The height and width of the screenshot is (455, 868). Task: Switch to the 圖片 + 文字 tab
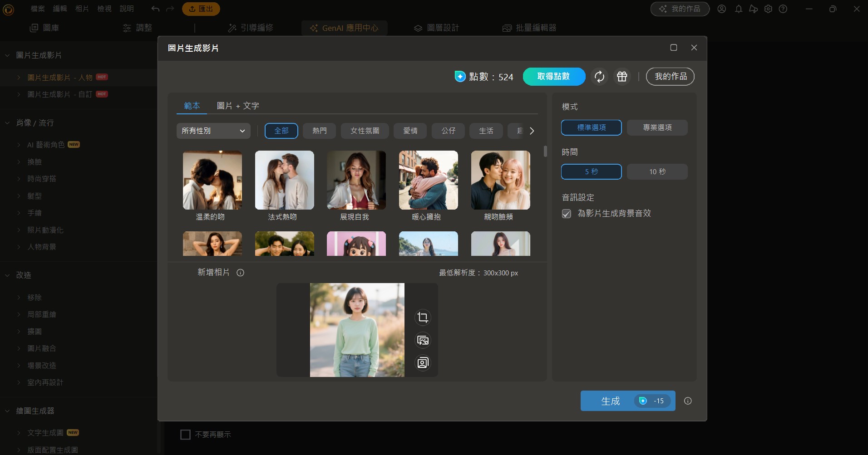[238, 106]
